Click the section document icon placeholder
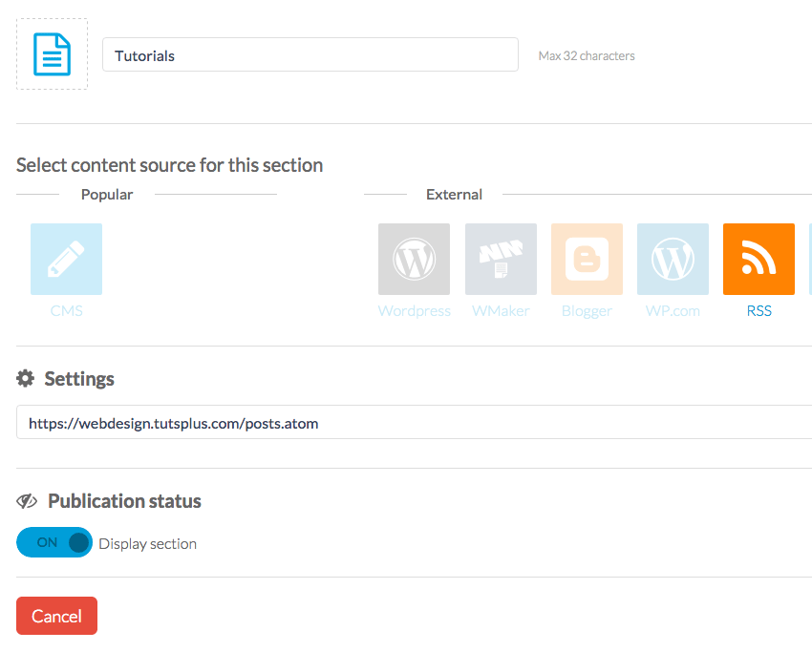The height and width of the screenshot is (652, 812). [x=53, y=54]
